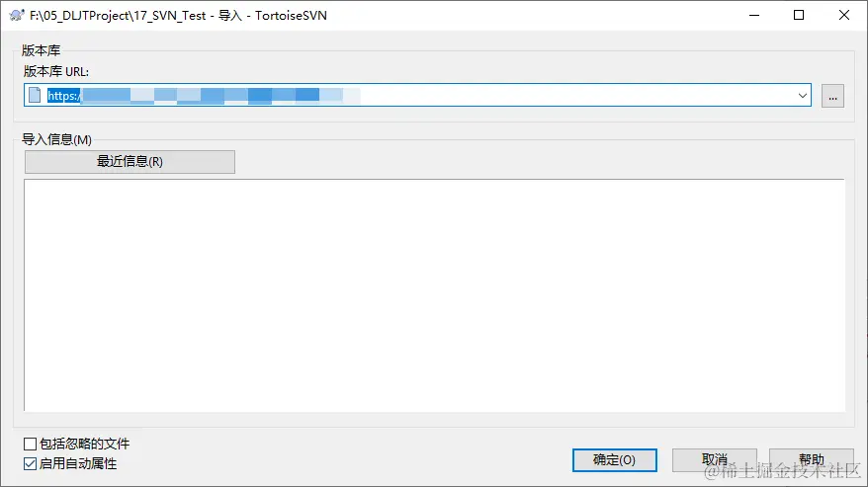This screenshot has height=487, width=868.
Task: Minimize the TortoiseSVN import window
Action: (x=754, y=15)
